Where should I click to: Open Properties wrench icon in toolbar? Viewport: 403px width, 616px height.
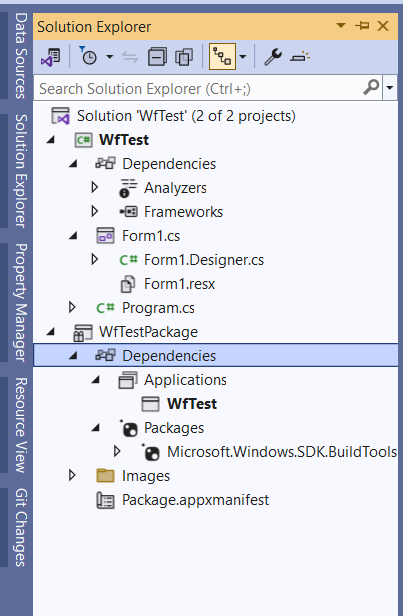[273, 57]
